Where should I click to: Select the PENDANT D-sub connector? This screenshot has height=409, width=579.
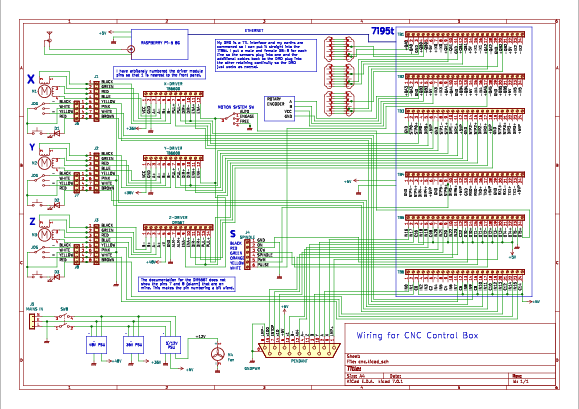[x=299, y=350]
